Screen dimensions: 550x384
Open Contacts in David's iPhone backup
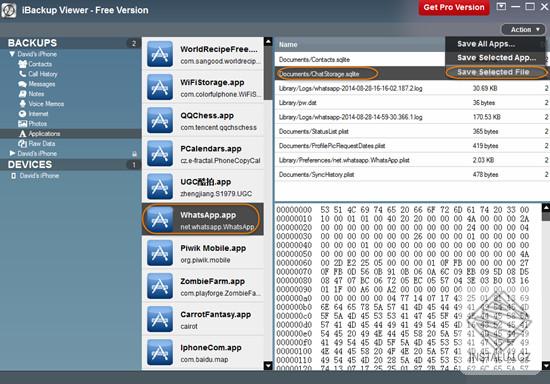[35, 64]
